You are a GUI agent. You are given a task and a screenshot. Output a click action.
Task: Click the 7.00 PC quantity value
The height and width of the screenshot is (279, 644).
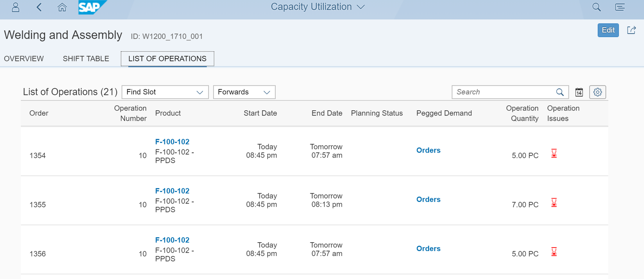tap(525, 205)
